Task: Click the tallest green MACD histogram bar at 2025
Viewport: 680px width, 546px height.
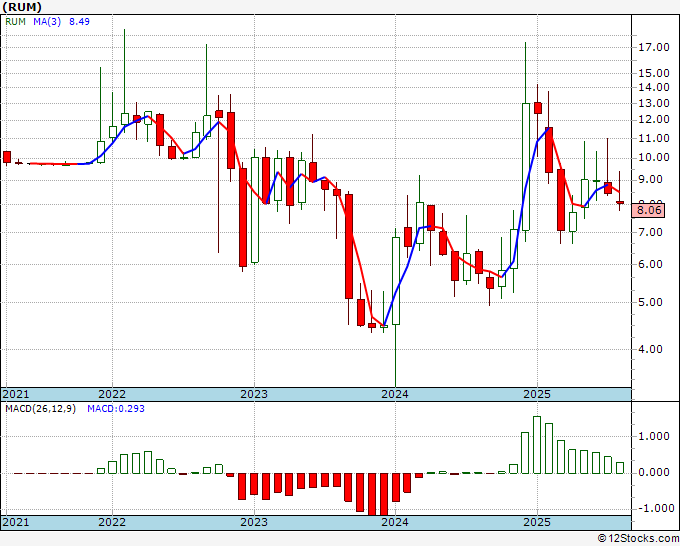Action: 537,445
